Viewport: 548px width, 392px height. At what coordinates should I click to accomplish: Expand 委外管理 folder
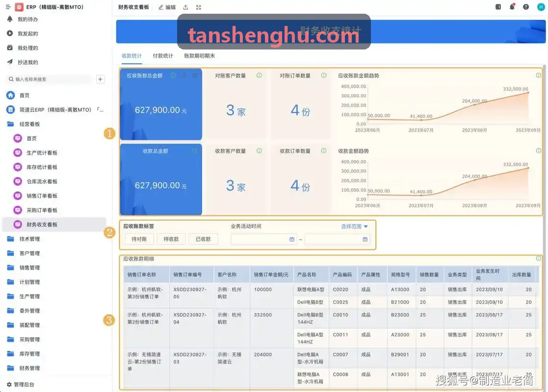tap(24, 311)
